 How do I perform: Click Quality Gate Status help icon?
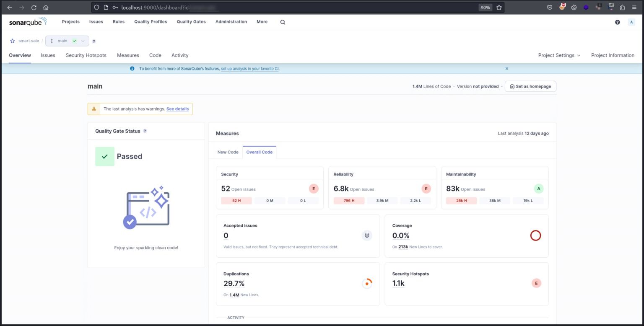point(145,131)
